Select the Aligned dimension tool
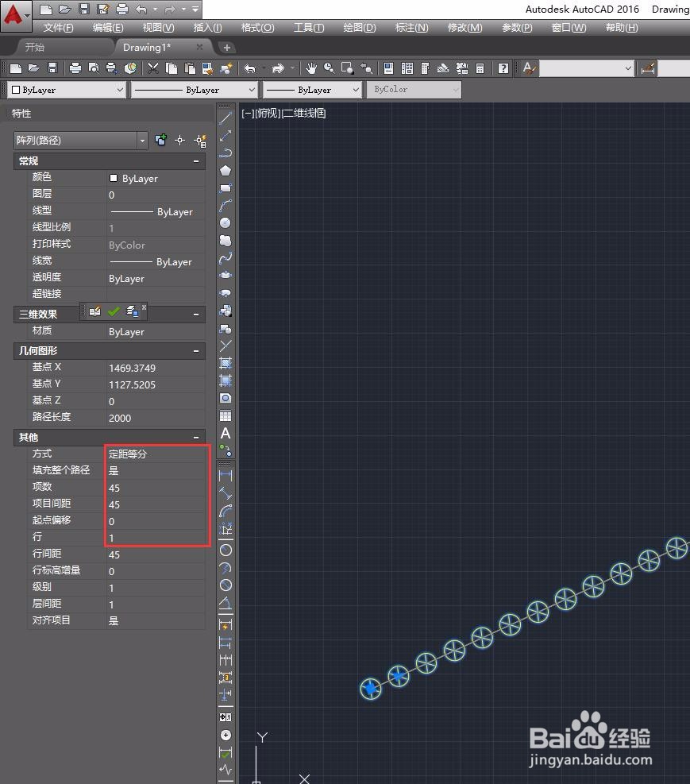Screen dimensions: 690x784 pos(226,493)
